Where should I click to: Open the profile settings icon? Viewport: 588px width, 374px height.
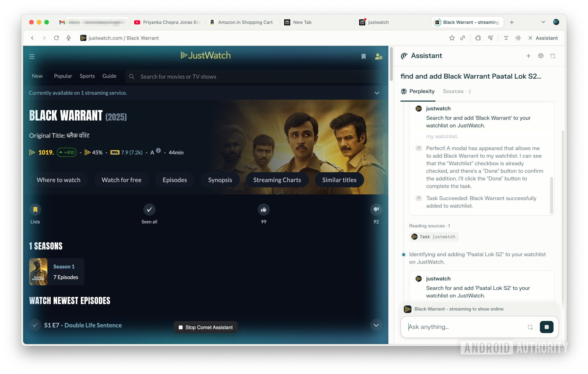378,57
